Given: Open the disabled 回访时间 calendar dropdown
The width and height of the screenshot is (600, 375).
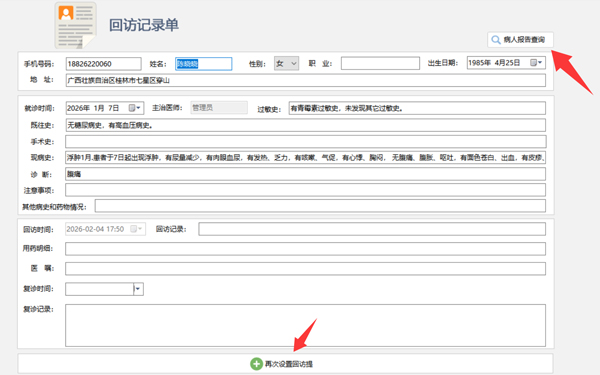Looking at the screenshot, I should tap(136, 229).
